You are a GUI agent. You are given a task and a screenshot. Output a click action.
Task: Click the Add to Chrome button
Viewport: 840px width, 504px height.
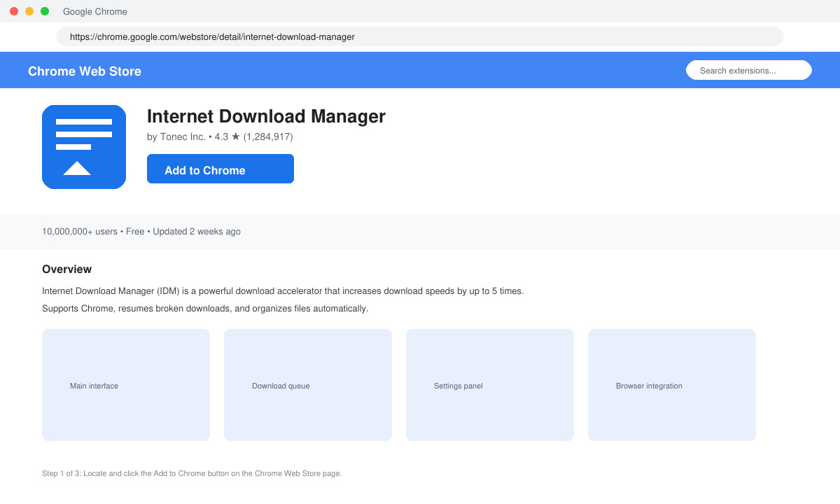(x=220, y=169)
